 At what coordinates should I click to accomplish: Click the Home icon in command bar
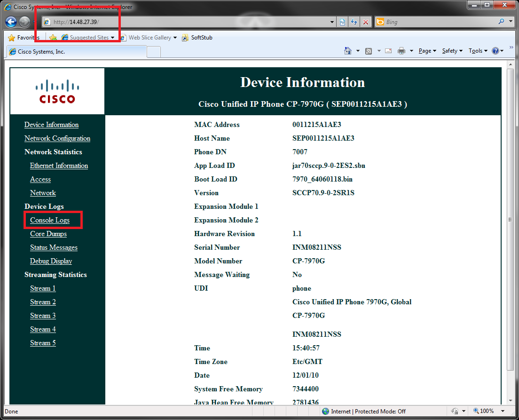click(348, 51)
